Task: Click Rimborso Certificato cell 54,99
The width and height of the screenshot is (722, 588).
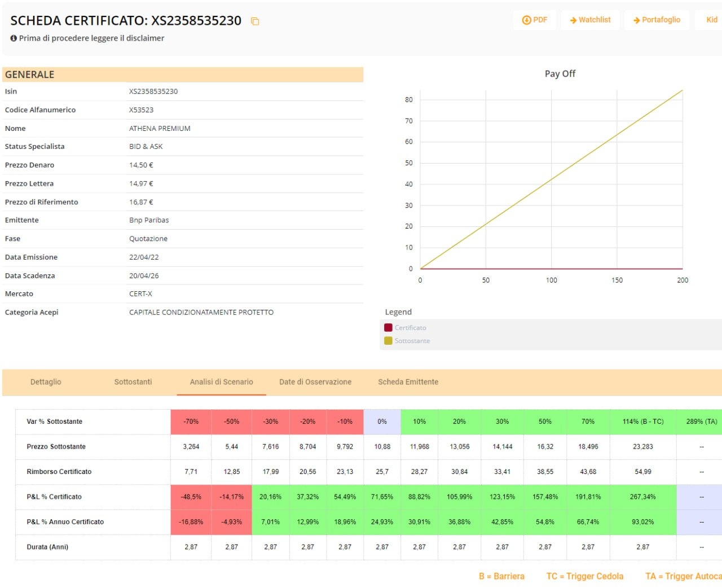Action: (x=643, y=472)
